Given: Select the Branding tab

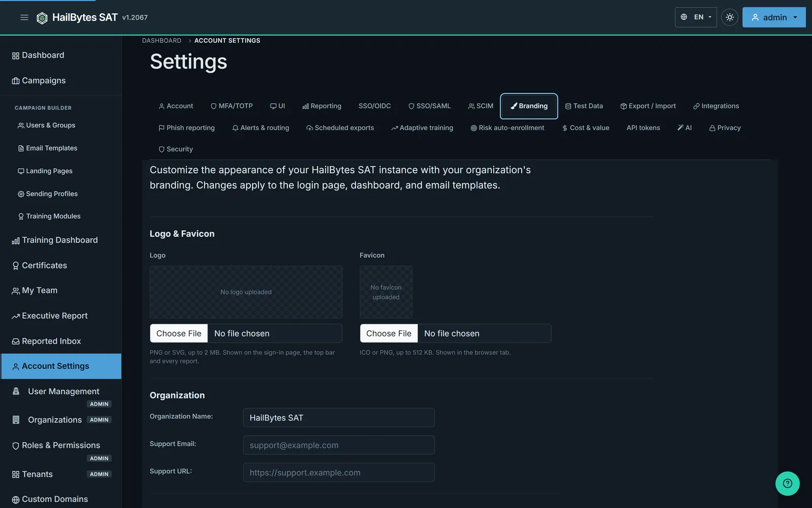Looking at the screenshot, I should [529, 106].
